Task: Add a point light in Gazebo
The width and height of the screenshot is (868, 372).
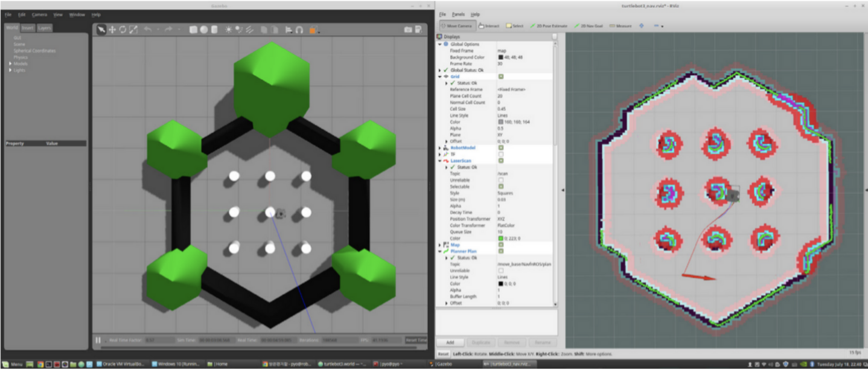Action: pyautogui.click(x=229, y=30)
